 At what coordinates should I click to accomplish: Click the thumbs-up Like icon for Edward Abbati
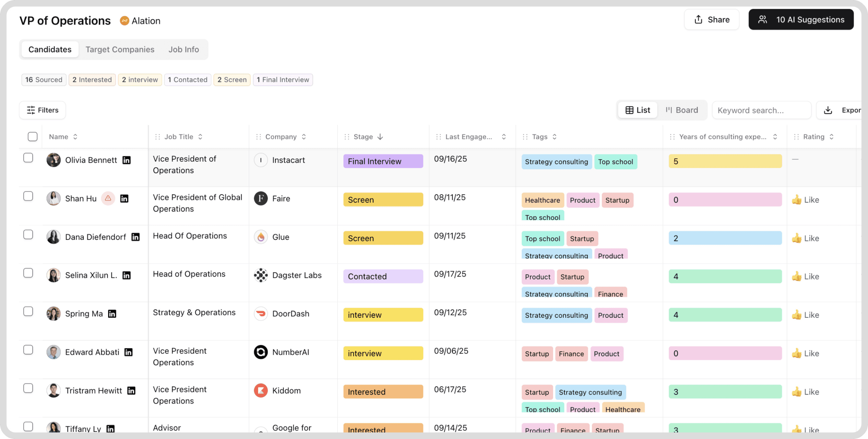pyautogui.click(x=796, y=354)
